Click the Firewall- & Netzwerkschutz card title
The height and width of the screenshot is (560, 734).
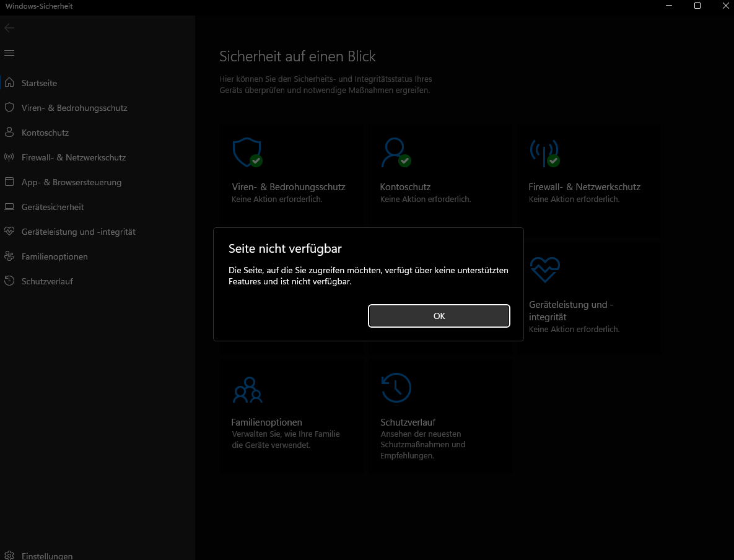(x=584, y=187)
